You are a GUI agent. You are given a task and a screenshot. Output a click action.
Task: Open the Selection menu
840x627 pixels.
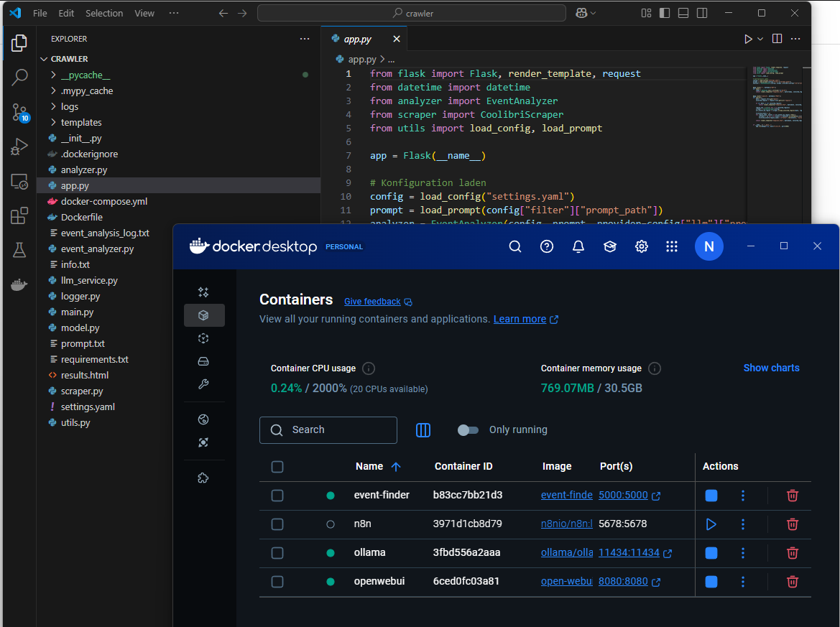[x=104, y=14]
